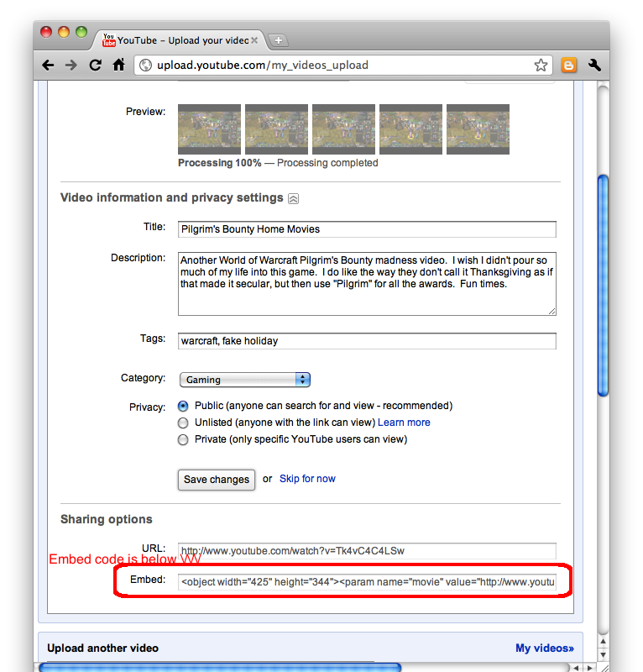Viewport: 643px width, 672px height.
Task: Close the YouTube upload tab
Action: [x=254, y=40]
